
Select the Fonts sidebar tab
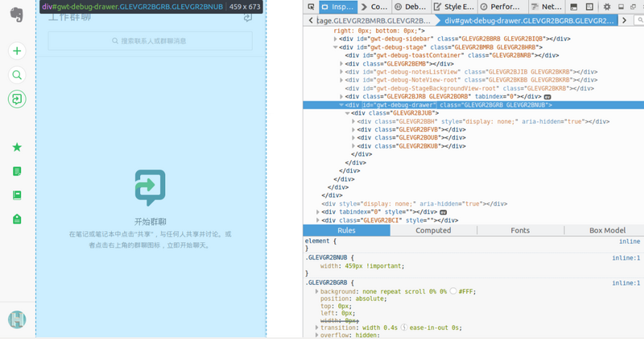click(520, 230)
